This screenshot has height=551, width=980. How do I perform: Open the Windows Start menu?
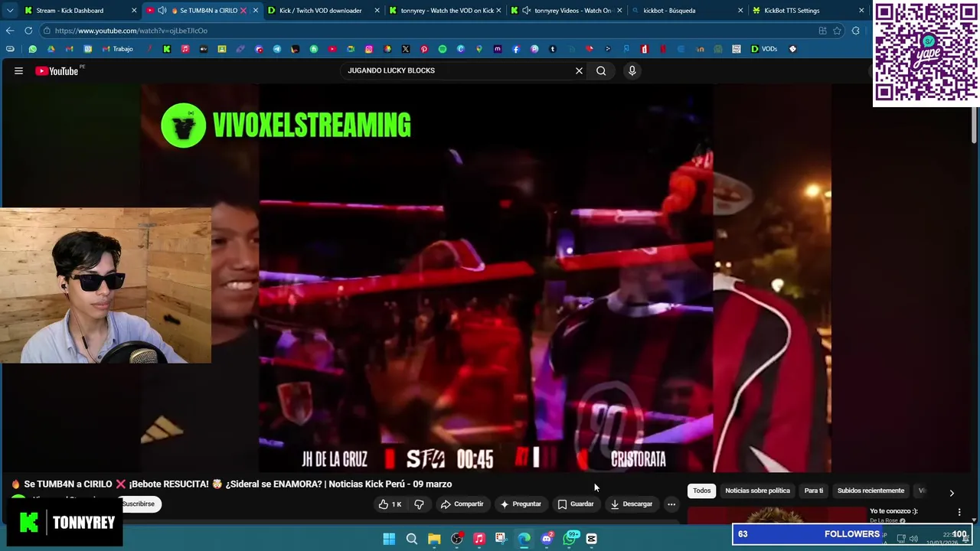point(389,539)
